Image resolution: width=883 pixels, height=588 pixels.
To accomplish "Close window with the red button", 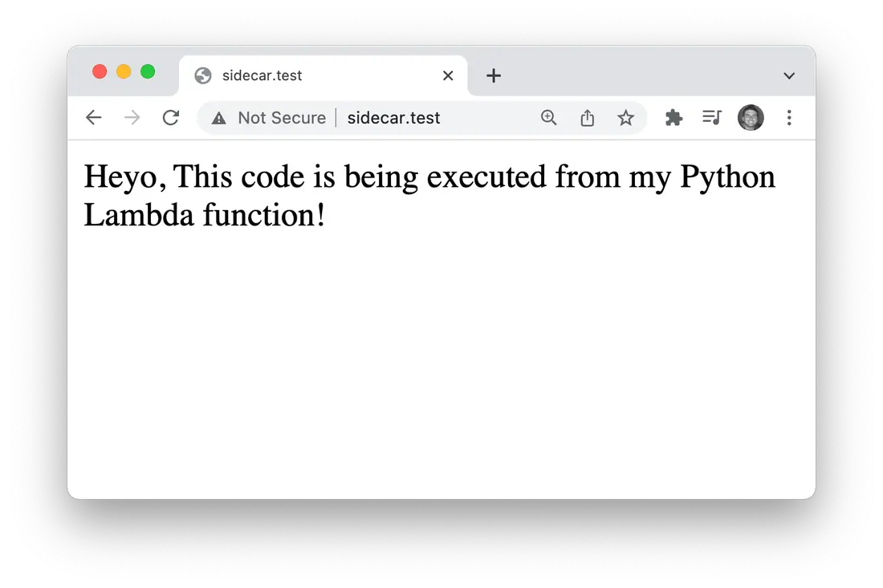I will (x=100, y=71).
